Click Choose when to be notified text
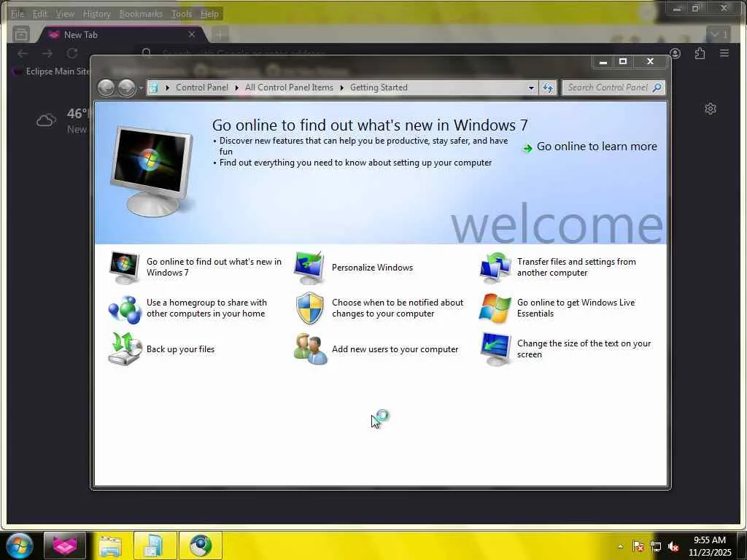 tap(398, 308)
